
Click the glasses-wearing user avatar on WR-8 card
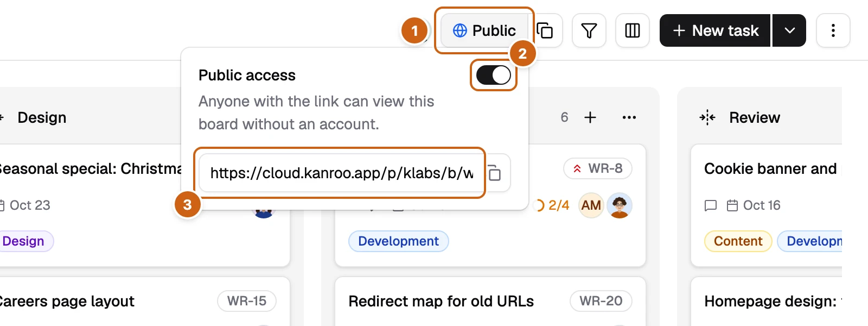tap(620, 205)
